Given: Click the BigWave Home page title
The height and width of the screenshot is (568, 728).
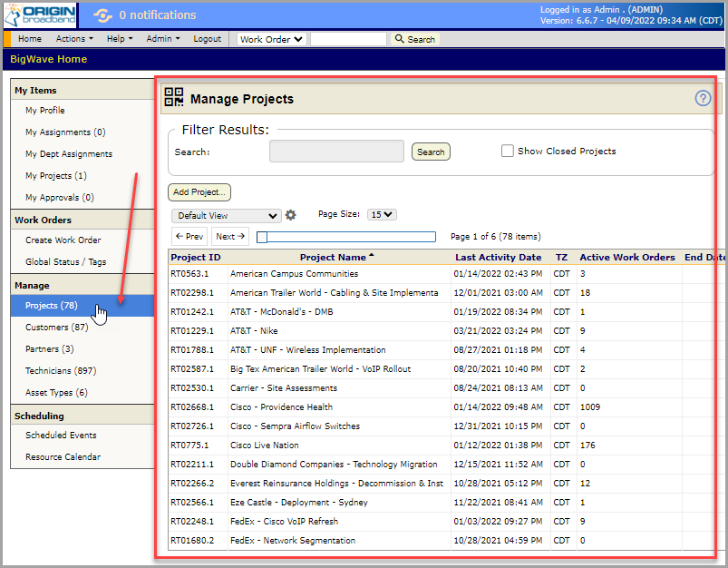Looking at the screenshot, I should pyautogui.click(x=49, y=59).
